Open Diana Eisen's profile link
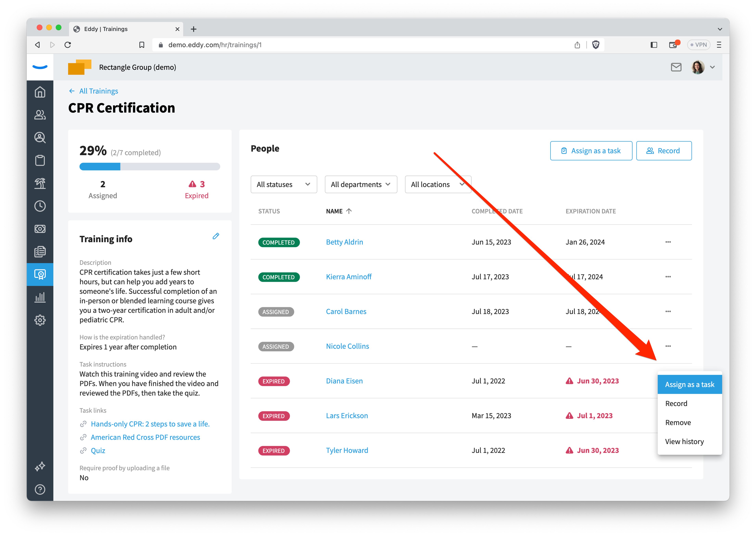 [x=344, y=381]
